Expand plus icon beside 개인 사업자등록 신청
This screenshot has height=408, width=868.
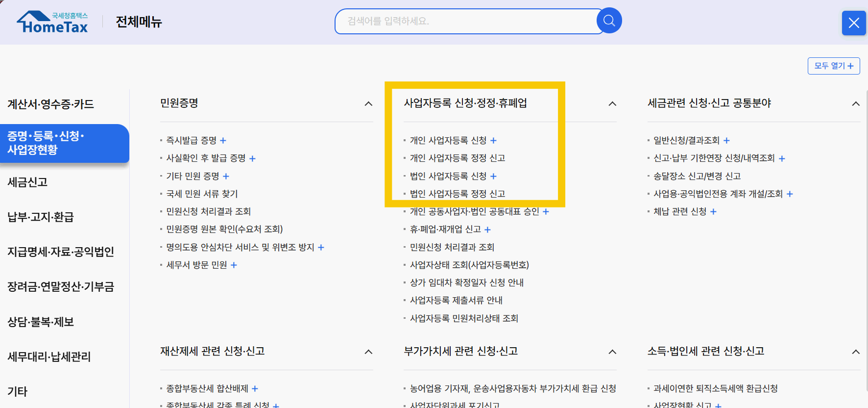click(x=493, y=141)
